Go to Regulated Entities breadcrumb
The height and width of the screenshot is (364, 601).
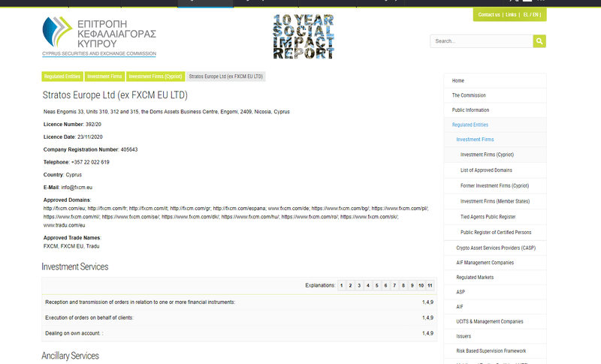click(62, 77)
